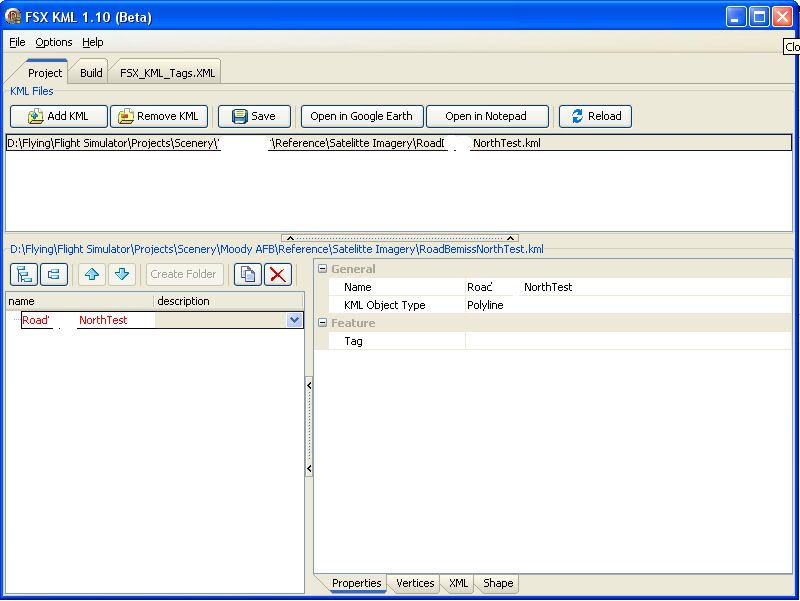Expand the scenery tree with the expand icon
800x601 pixels.
pos(22,274)
